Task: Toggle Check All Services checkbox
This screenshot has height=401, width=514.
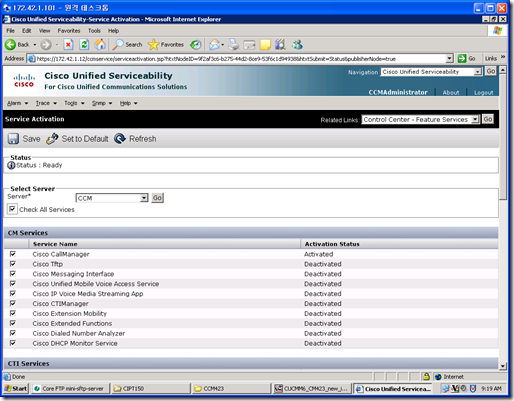Action: [x=12, y=209]
